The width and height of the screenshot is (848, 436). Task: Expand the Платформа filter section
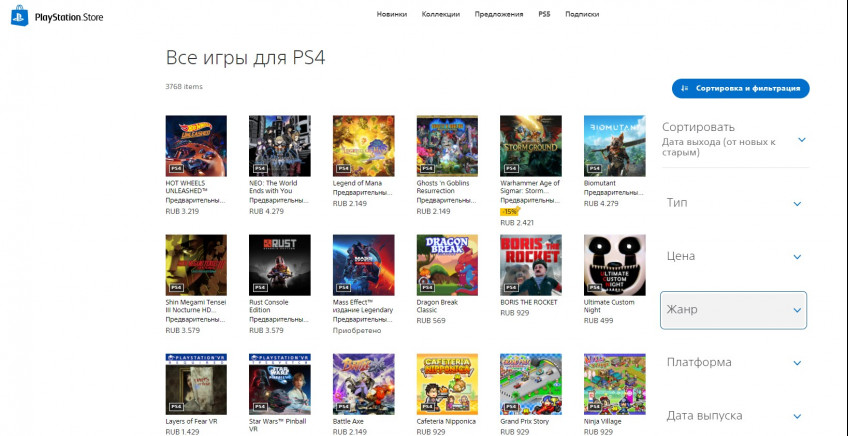[x=734, y=362]
